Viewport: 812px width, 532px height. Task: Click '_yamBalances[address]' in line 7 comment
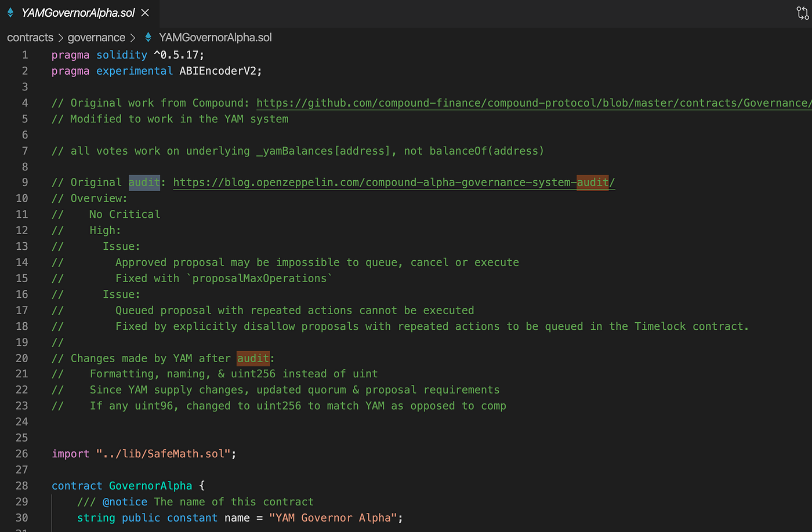coord(324,151)
